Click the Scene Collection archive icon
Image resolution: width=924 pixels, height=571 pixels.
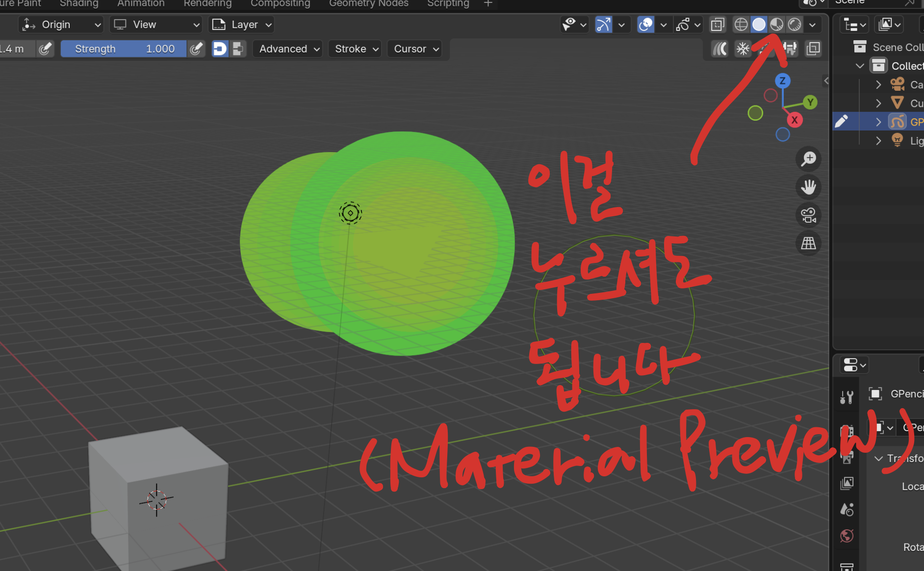[860, 47]
